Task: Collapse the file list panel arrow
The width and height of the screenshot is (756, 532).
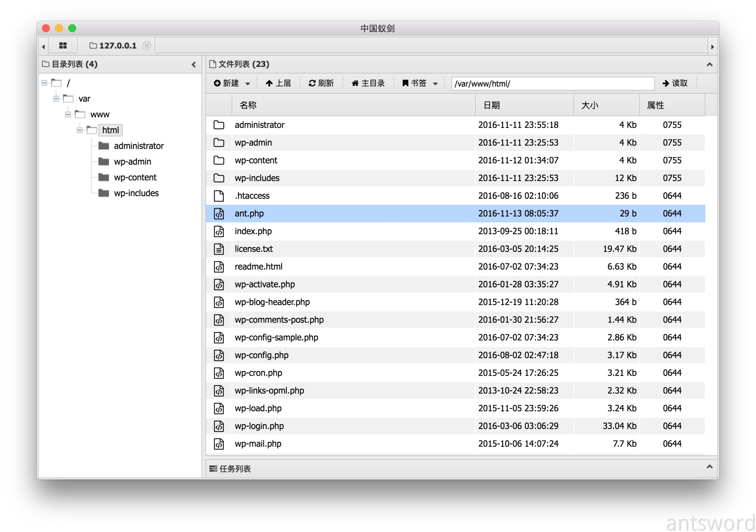Action: pyautogui.click(x=709, y=64)
